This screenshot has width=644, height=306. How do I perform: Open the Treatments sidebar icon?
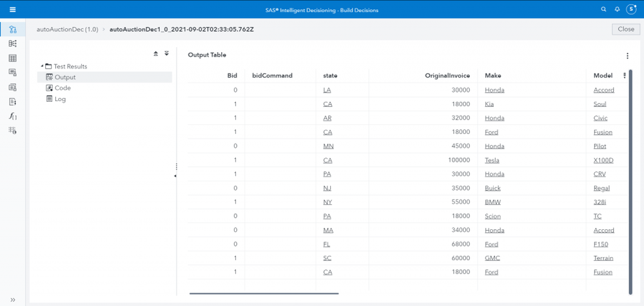[12, 72]
